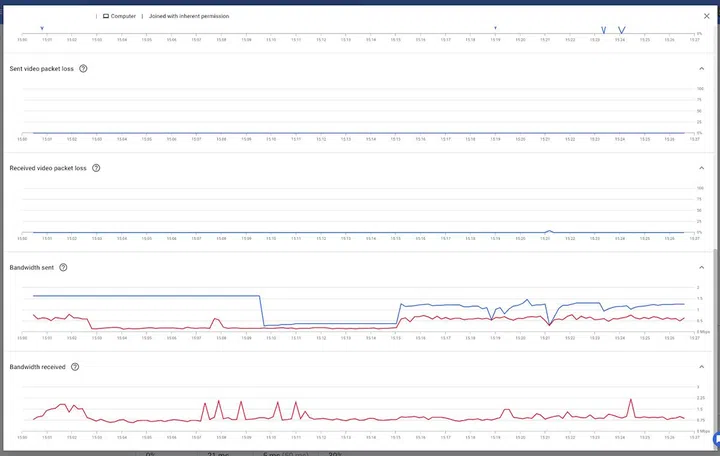Collapse the Received video packet loss chart
The image size is (720, 456).
702,168
